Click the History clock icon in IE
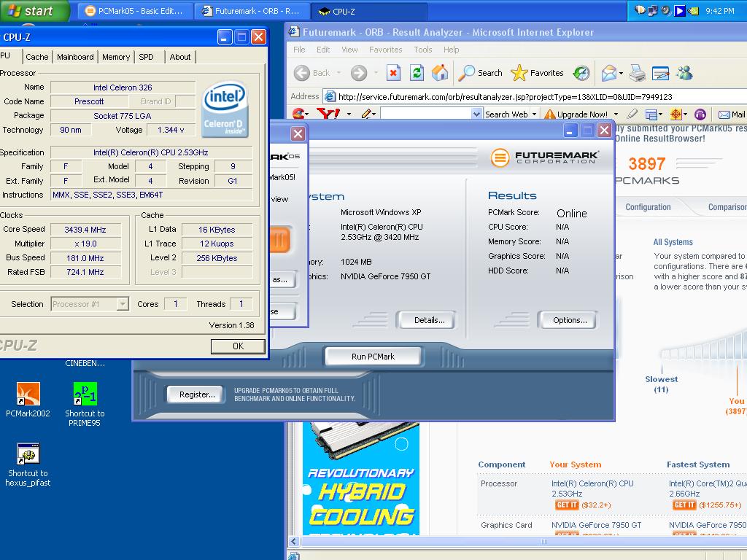 pyautogui.click(x=581, y=73)
